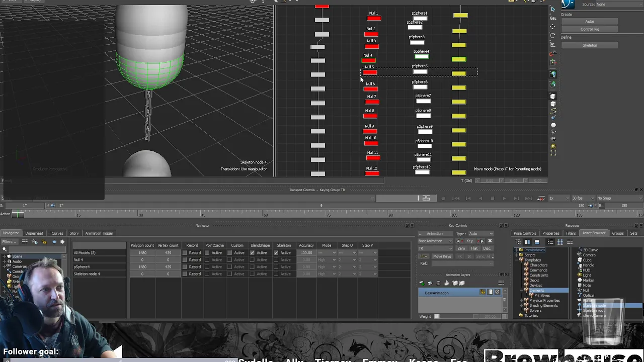The width and height of the screenshot is (644, 362).
Task: Toggle Custom Active for All Models
Action: pyautogui.click(x=230, y=252)
